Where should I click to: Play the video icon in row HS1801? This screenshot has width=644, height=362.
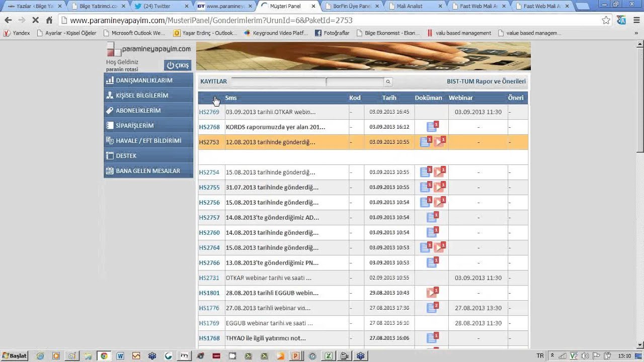pyautogui.click(x=432, y=293)
